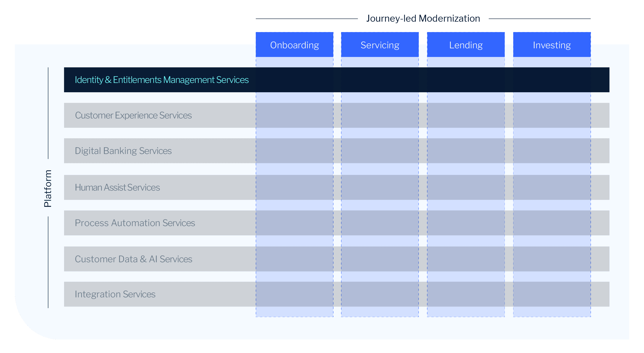
Task: Click the Customer Data & AI Services row
Action: pyautogui.click(x=133, y=259)
